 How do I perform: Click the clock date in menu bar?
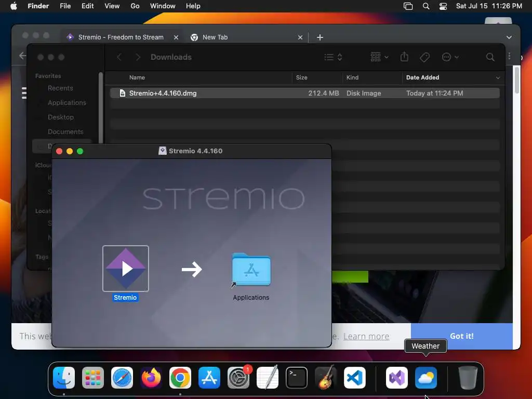[x=489, y=6]
